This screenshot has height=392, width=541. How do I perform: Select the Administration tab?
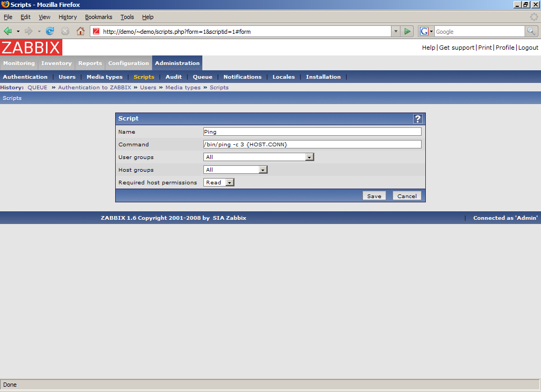(178, 63)
